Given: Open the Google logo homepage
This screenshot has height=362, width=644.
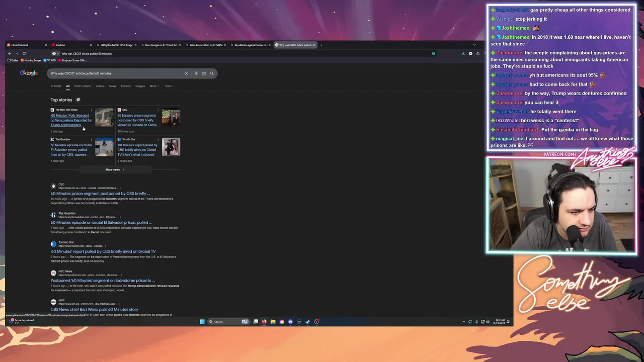Looking at the screenshot, I should tap(29, 73).
